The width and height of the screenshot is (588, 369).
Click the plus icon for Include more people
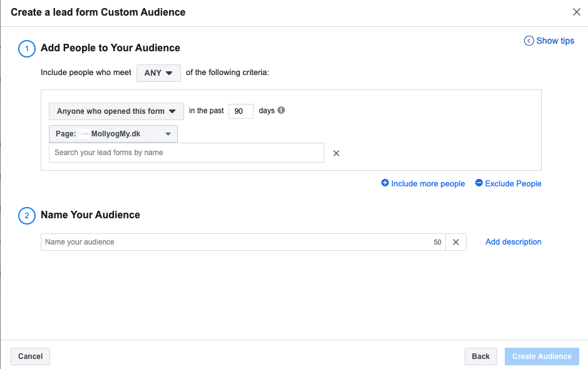(384, 183)
